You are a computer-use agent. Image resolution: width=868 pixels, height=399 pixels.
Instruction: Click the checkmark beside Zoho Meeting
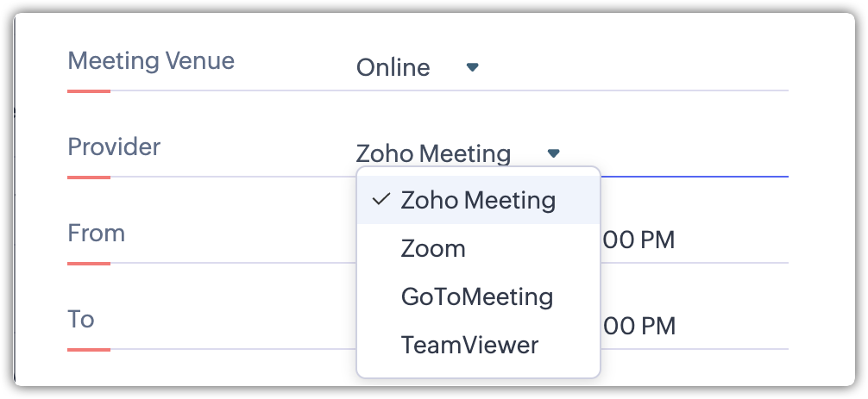(380, 200)
